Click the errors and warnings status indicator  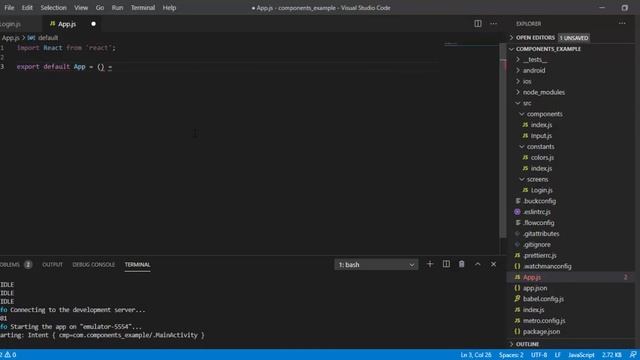(8, 355)
